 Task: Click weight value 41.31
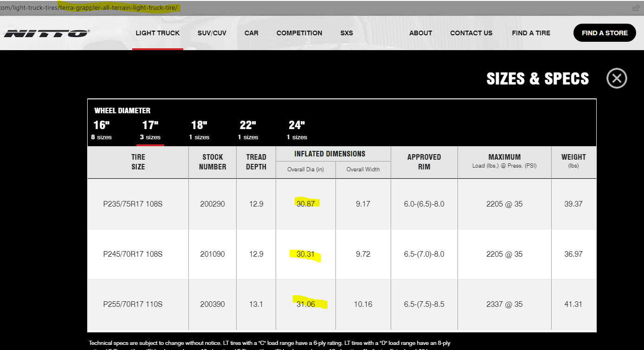[573, 304]
